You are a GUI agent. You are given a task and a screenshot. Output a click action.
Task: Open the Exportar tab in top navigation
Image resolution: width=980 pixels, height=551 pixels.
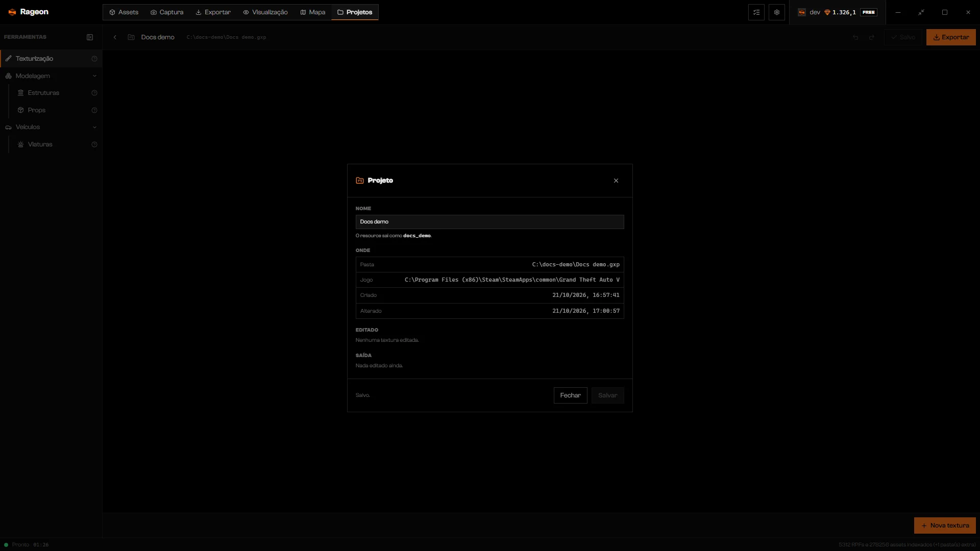click(x=213, y=12)
